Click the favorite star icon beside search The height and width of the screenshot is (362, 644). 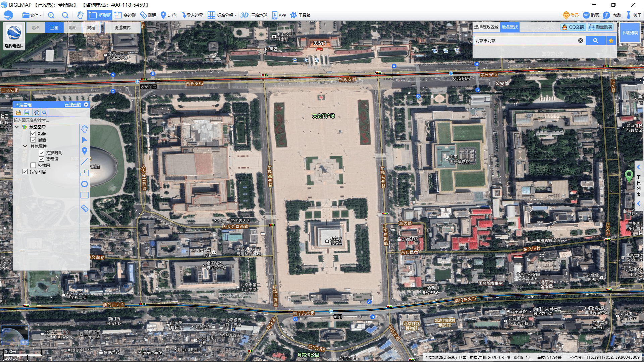point(611,41)
